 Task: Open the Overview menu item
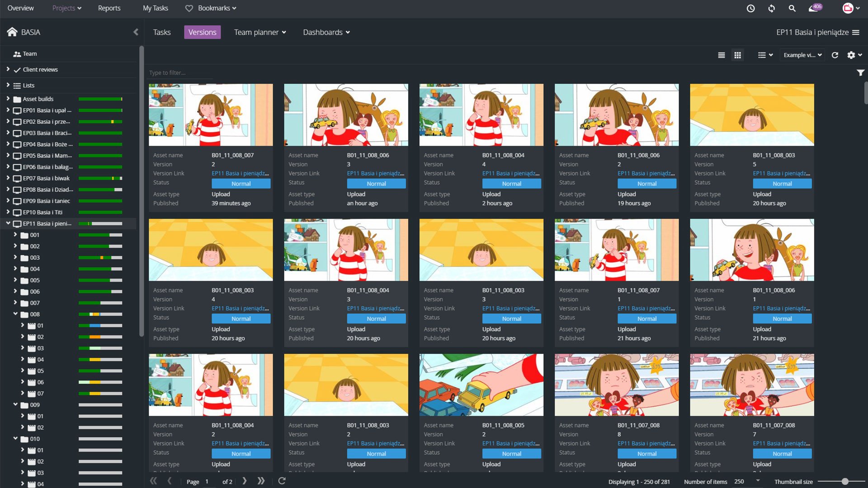[20, 8]
